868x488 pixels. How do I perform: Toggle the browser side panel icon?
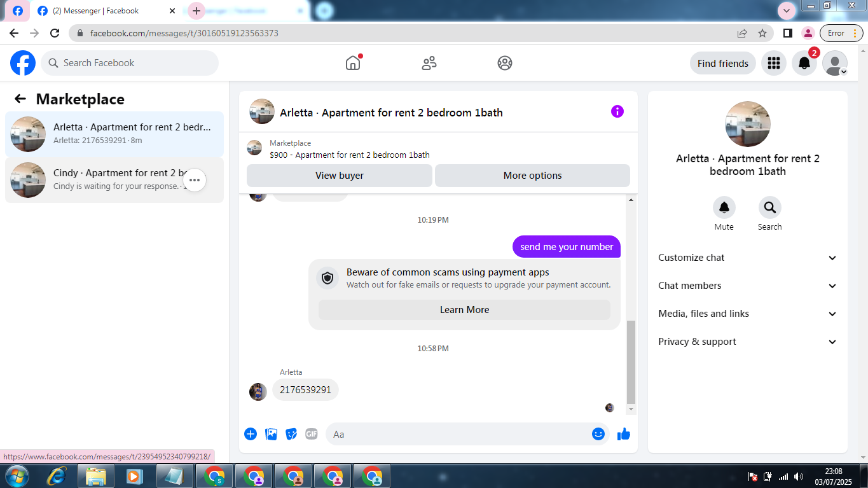coord(787,33)
